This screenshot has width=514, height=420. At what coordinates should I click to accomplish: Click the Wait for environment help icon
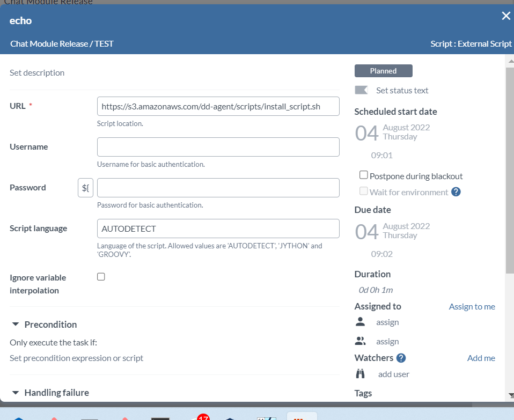(x=456, y=192)
